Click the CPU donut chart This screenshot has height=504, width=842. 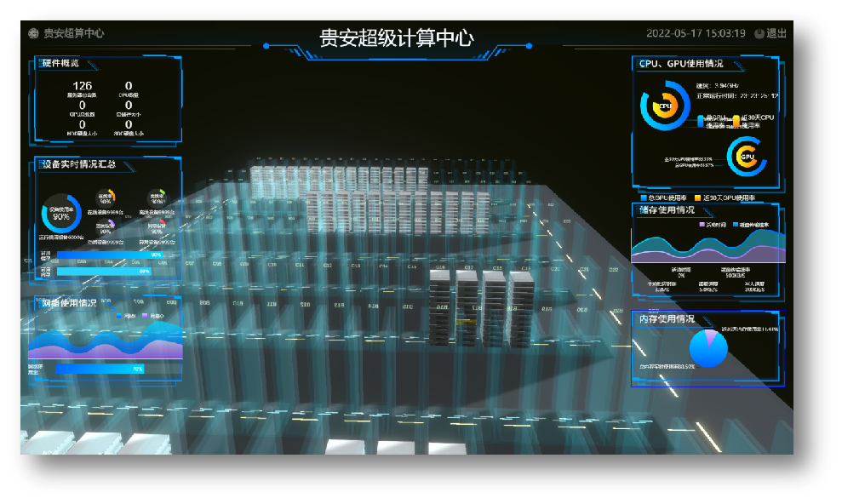pos(663,106)
